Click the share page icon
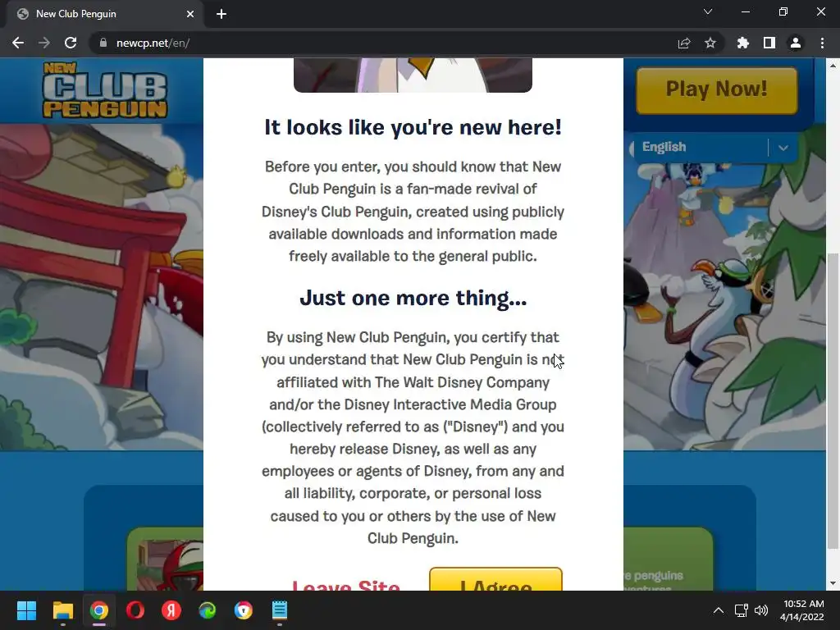Viewport: 840px width, 630px height. [683, 43]
